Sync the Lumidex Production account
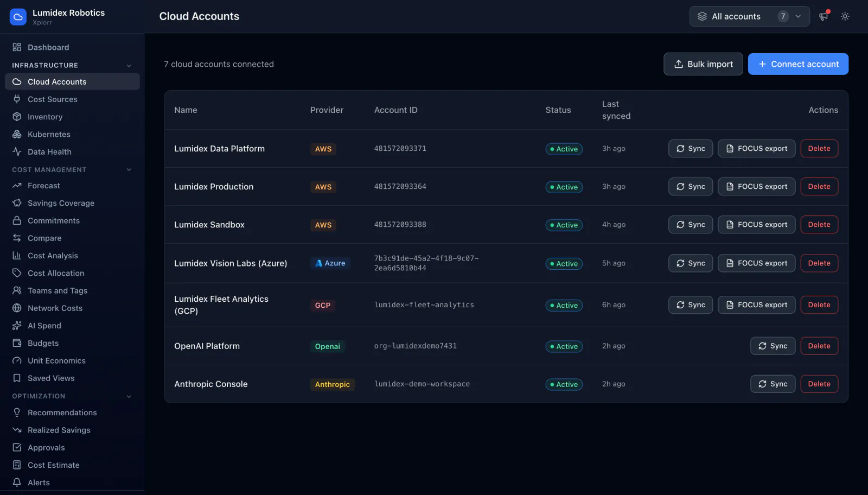The image size is (868, 495). (x=691, y=187)
